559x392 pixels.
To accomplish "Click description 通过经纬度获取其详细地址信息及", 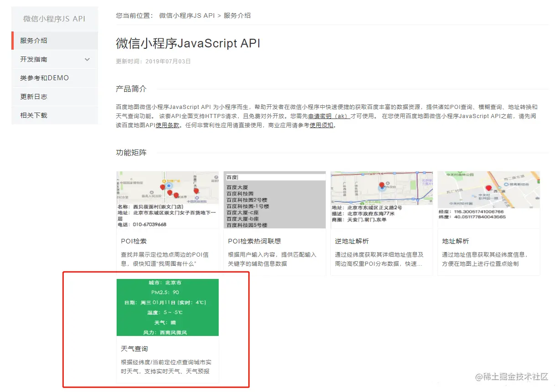I will [380, 259].
